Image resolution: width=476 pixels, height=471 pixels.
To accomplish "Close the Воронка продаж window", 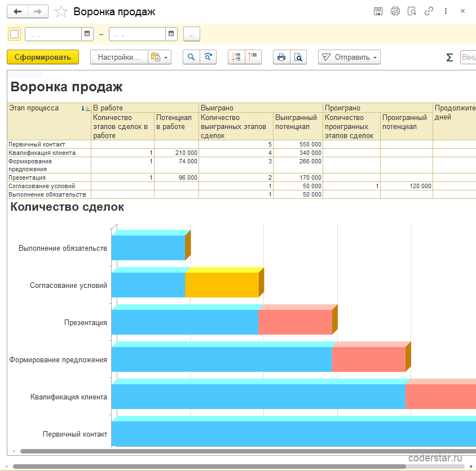I will [462, 11].
